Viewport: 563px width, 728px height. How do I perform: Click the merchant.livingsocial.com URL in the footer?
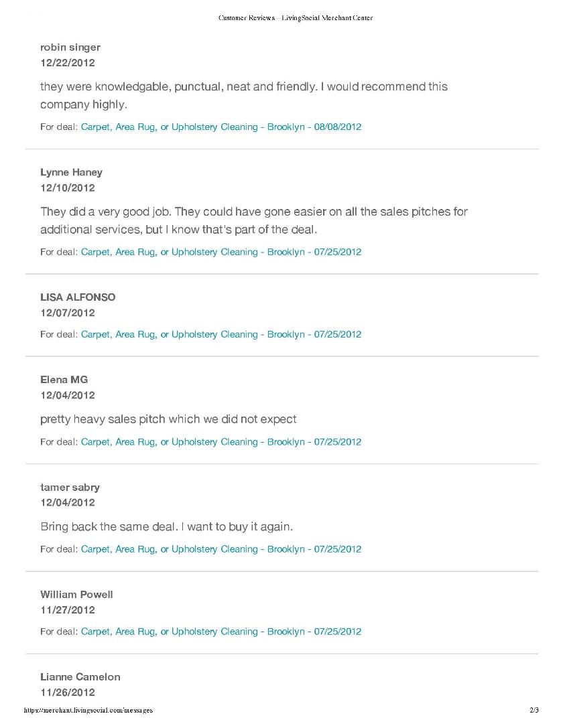tap(88, 711)
